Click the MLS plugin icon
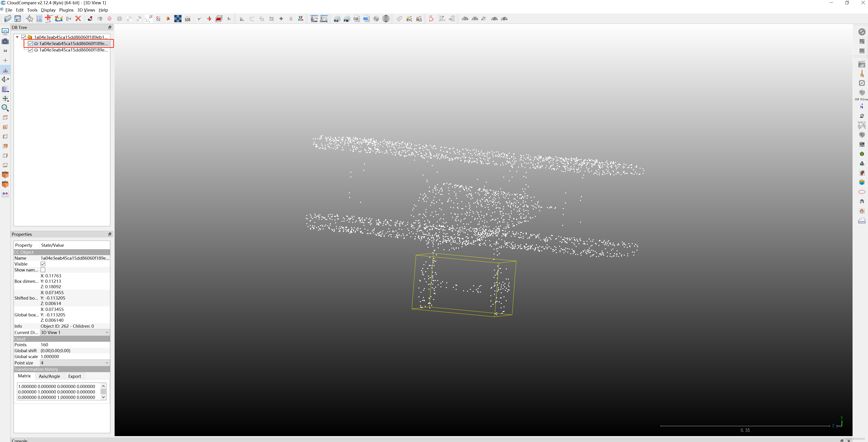This screenshot has width=868, height=442. [419, 19]
